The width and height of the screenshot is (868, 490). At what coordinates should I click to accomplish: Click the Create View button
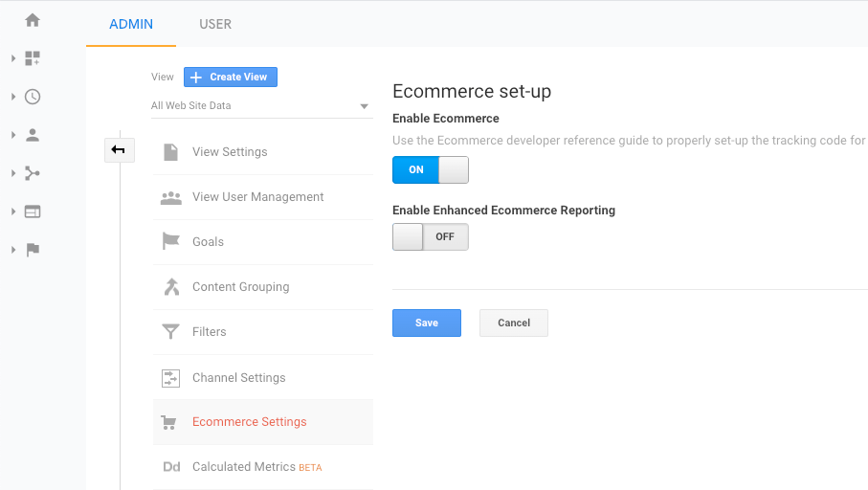231,77
